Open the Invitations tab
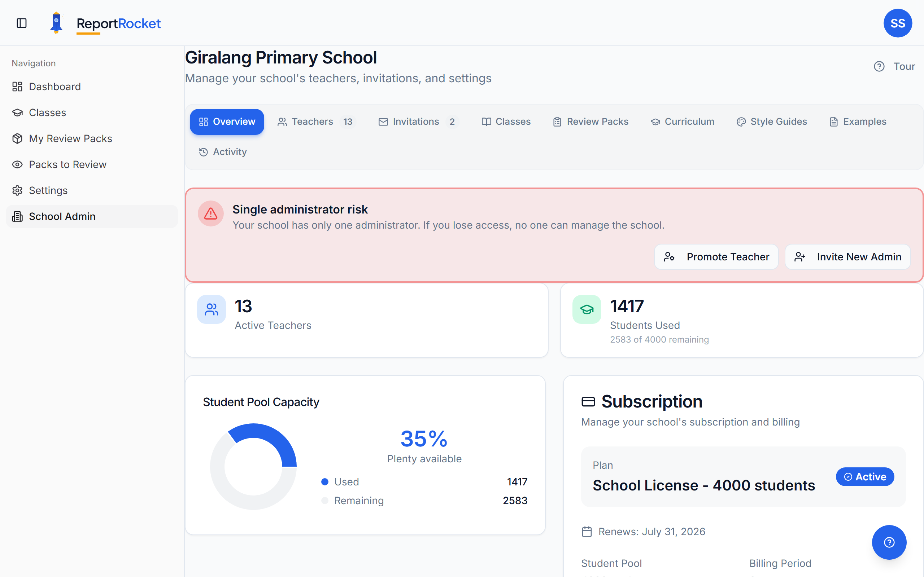 [416, 122]
